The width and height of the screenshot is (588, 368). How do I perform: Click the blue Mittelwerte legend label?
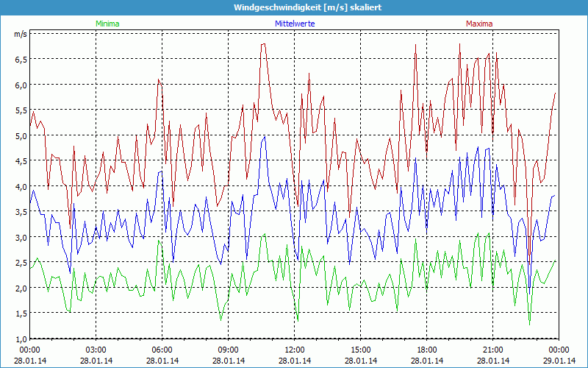(295, 24)
